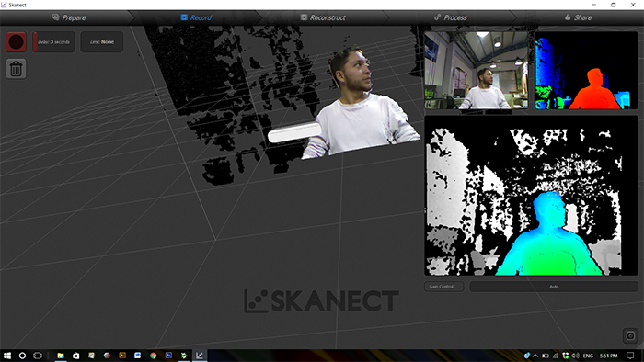
Task: Go to the Share tab
Action: (579, 17)
